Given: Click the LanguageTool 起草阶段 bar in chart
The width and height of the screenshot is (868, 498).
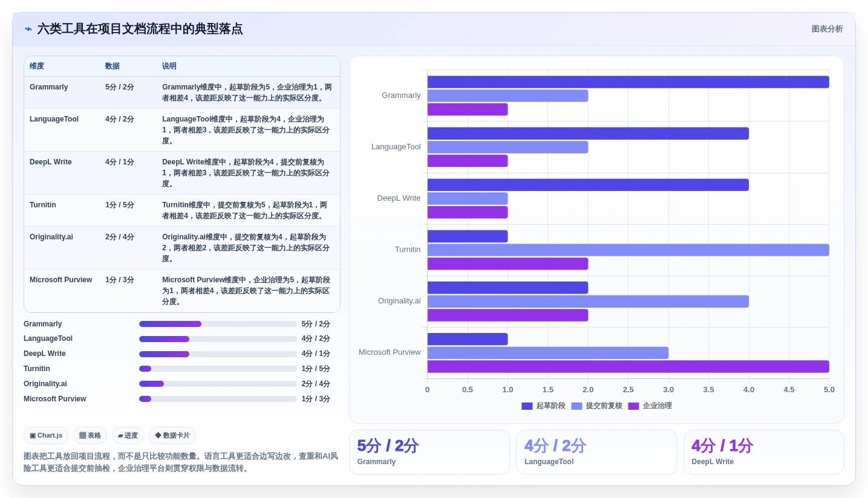Looking at the screenshot, I should (x=588, y=134).
